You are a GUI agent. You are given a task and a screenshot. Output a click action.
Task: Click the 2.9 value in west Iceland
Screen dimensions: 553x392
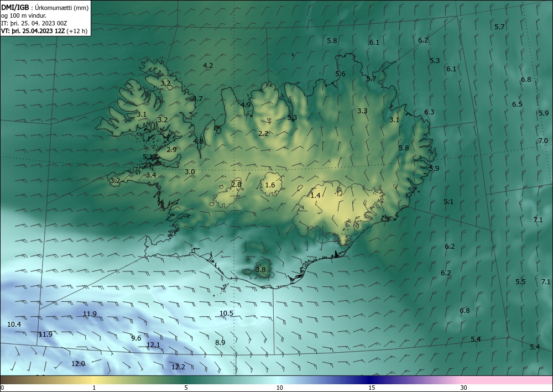(x=171, y=149)
